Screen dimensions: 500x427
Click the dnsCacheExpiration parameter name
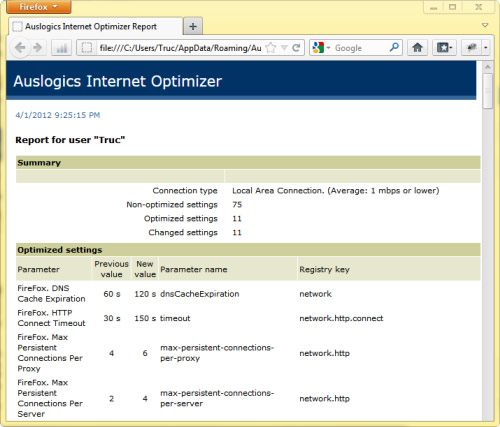[x=200, y=294]
